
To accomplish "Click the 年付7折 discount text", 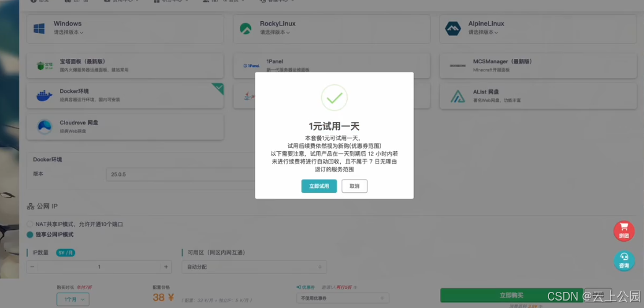I will click(x=84, y=288).
